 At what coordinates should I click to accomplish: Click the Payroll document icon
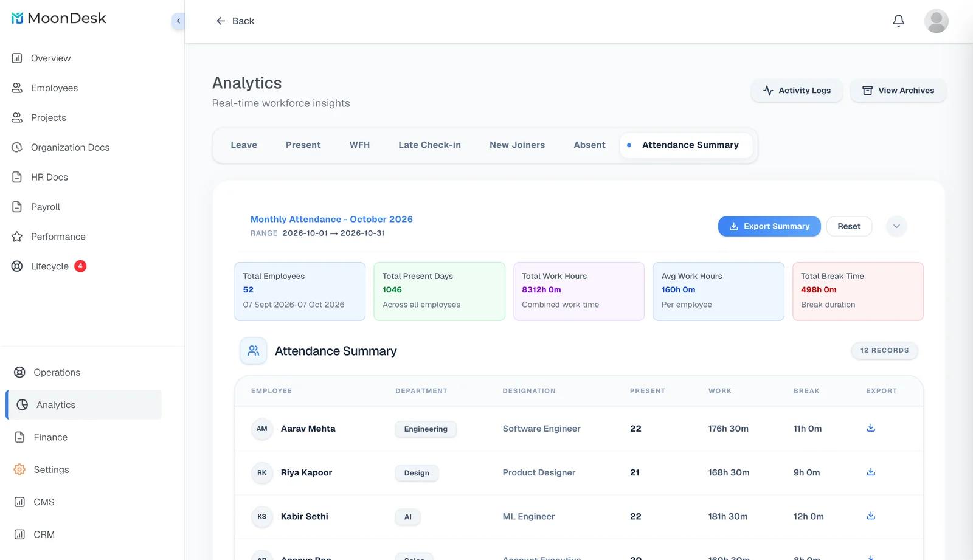(17, 207)
